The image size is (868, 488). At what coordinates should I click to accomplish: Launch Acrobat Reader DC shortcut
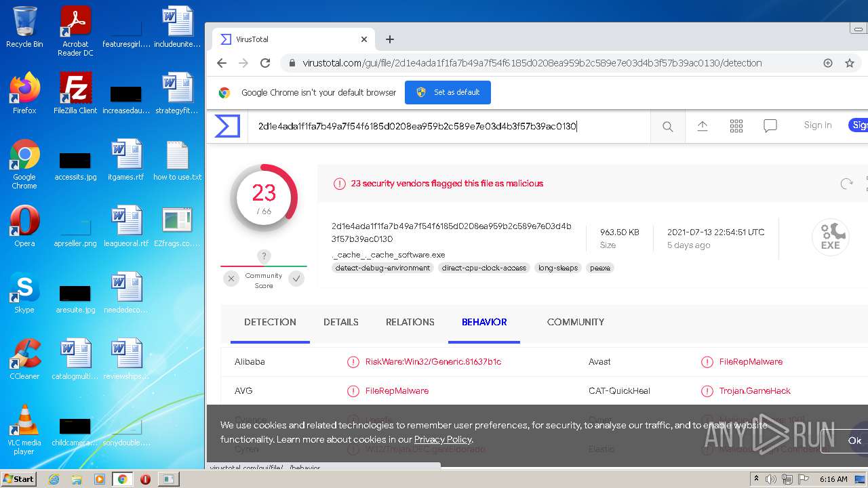(x=75, y=31)
